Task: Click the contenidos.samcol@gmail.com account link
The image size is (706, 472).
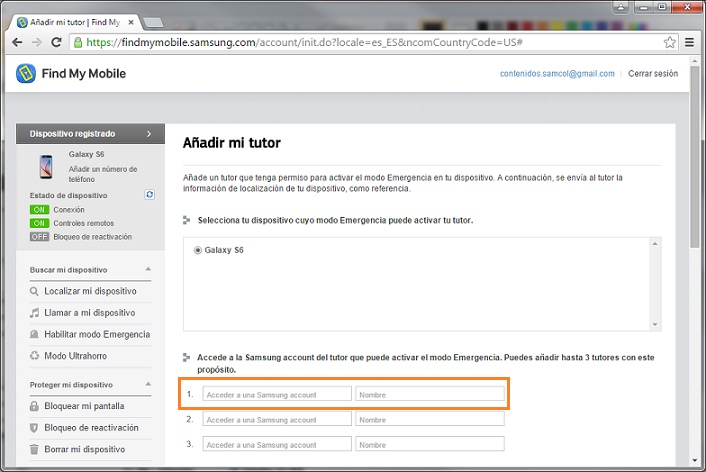Action: click(x=557, y=73)
